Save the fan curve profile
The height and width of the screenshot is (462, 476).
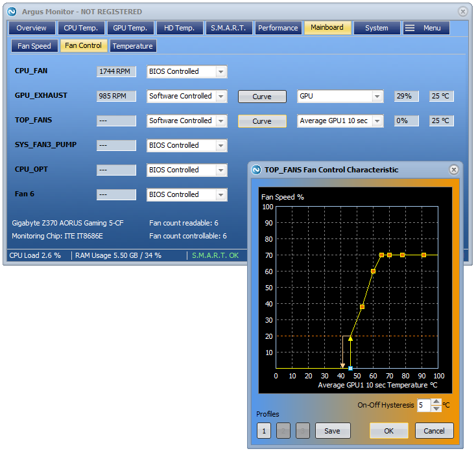coord(333,431)
